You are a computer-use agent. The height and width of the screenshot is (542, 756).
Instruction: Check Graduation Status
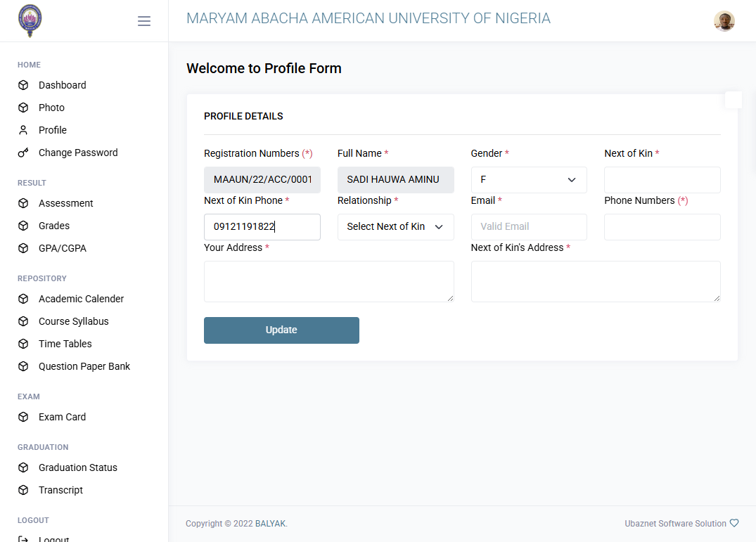77,467
